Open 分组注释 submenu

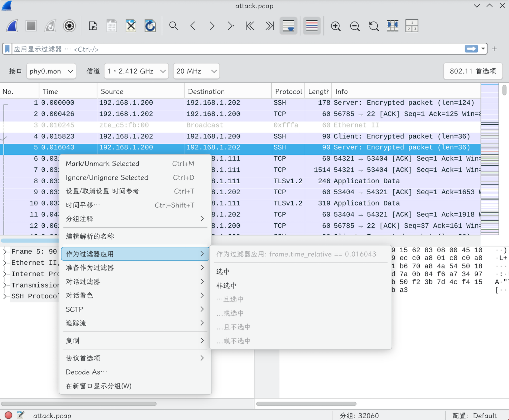tap(135, 219)
